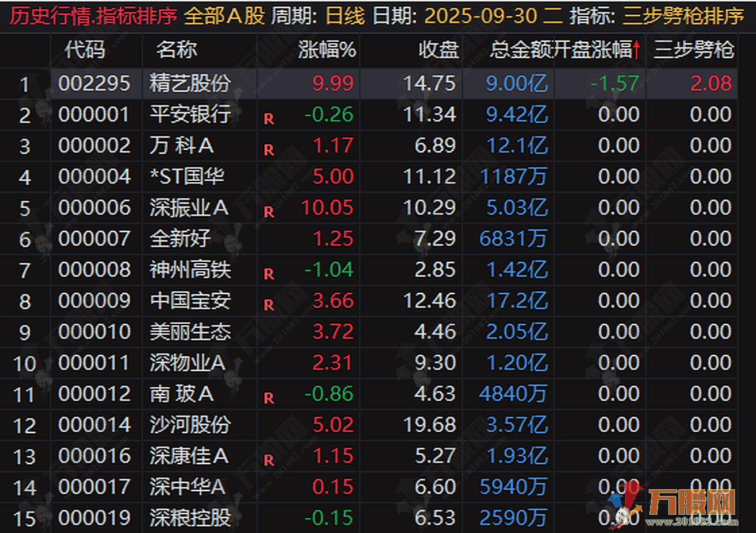756x533 pixels.
Task: Click the 收盘 column header
Action: (x=439, y=49)
